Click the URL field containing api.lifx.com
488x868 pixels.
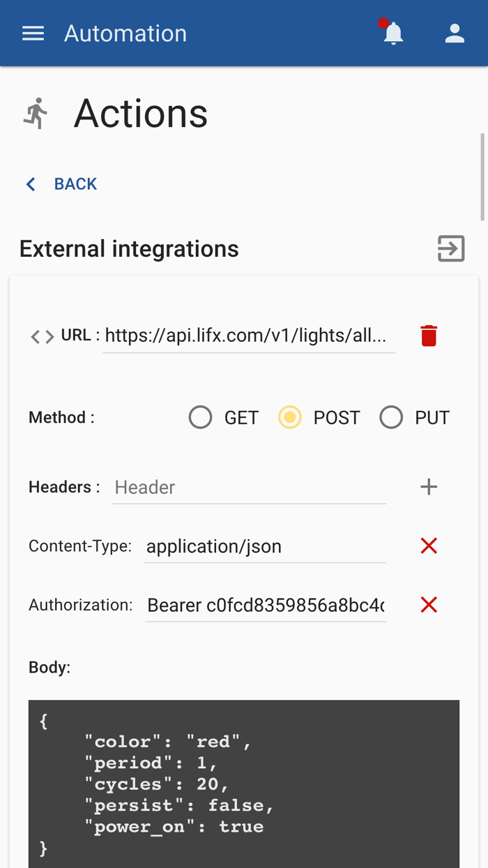247,335
